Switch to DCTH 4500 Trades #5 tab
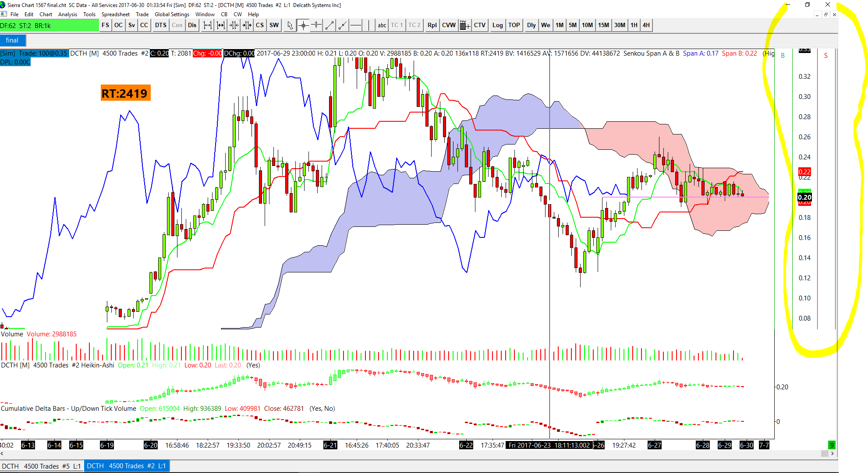The width and height of the screenshot is (868, 473). pos(41,466)
